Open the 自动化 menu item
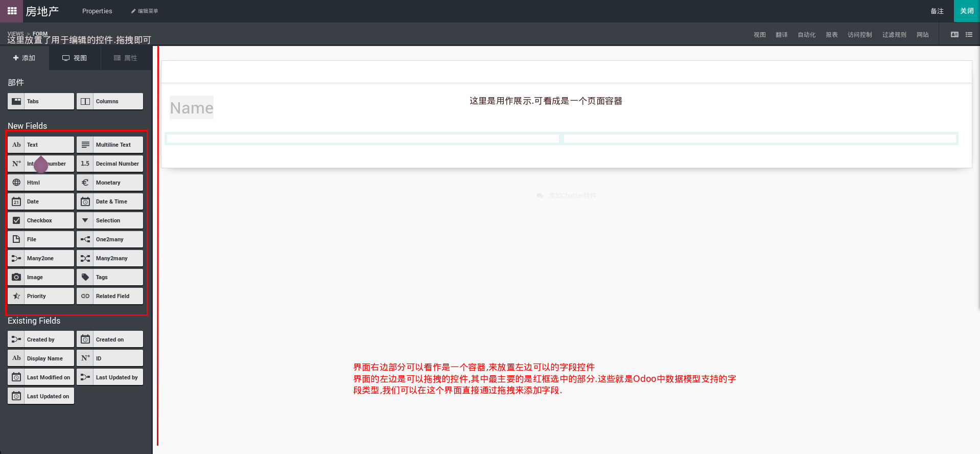This screenshot has width=980, height=454. click(806, 35)
